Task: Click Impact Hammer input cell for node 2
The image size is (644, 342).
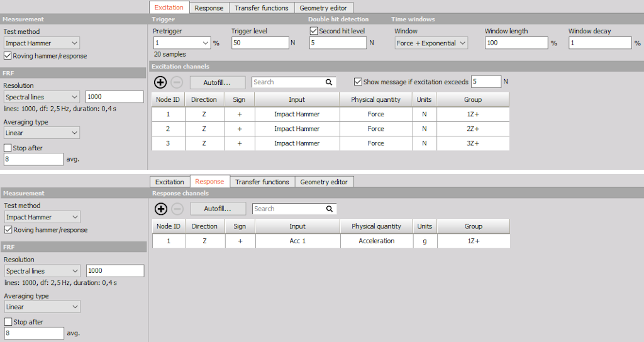Action: (x=297, y=129)
